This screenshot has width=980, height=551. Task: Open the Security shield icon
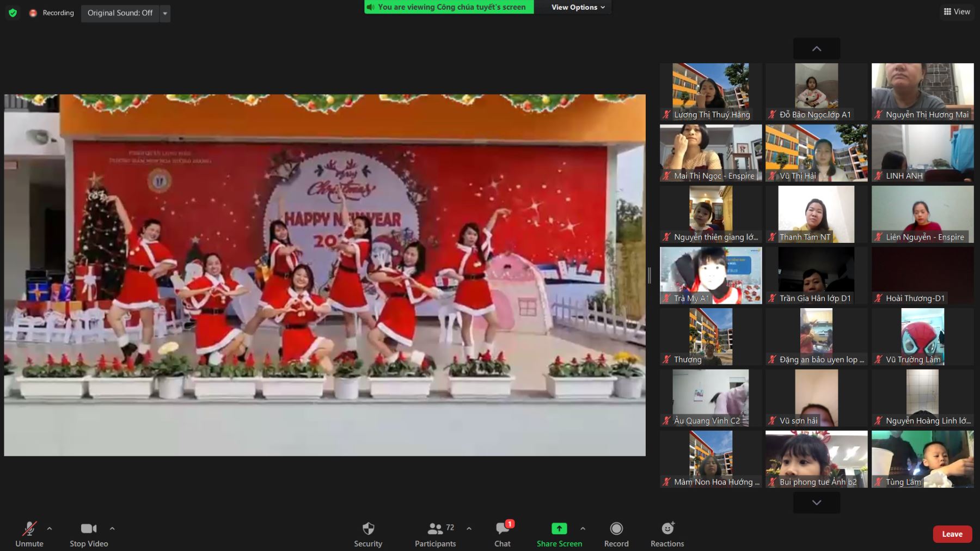(x=368, y=529)
